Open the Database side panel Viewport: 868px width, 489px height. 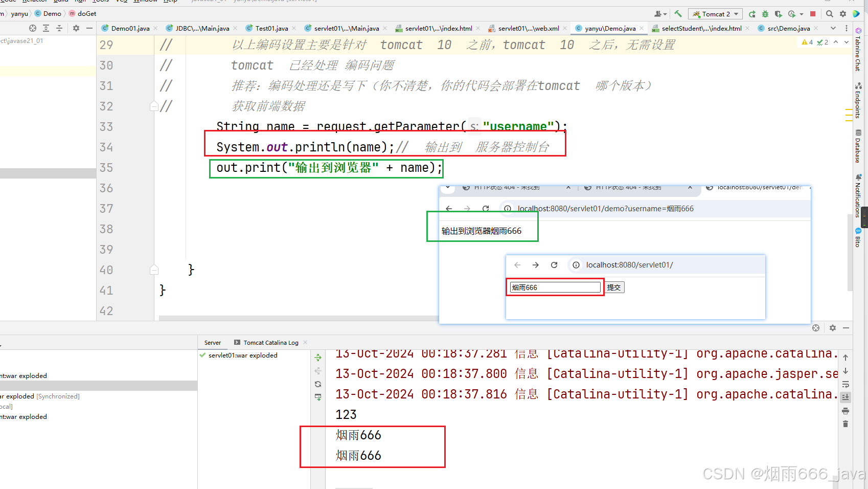[858, 146]
